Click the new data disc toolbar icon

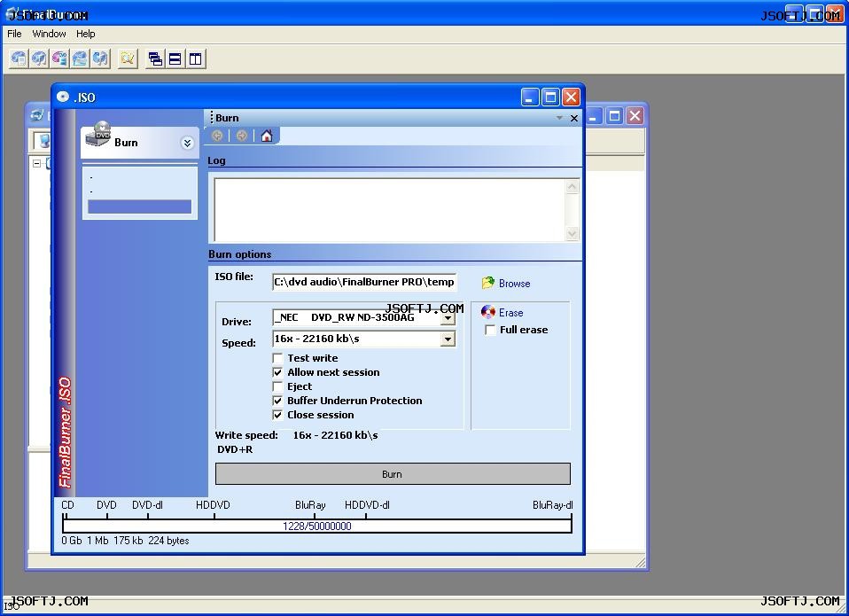click(x=19, y=58)
